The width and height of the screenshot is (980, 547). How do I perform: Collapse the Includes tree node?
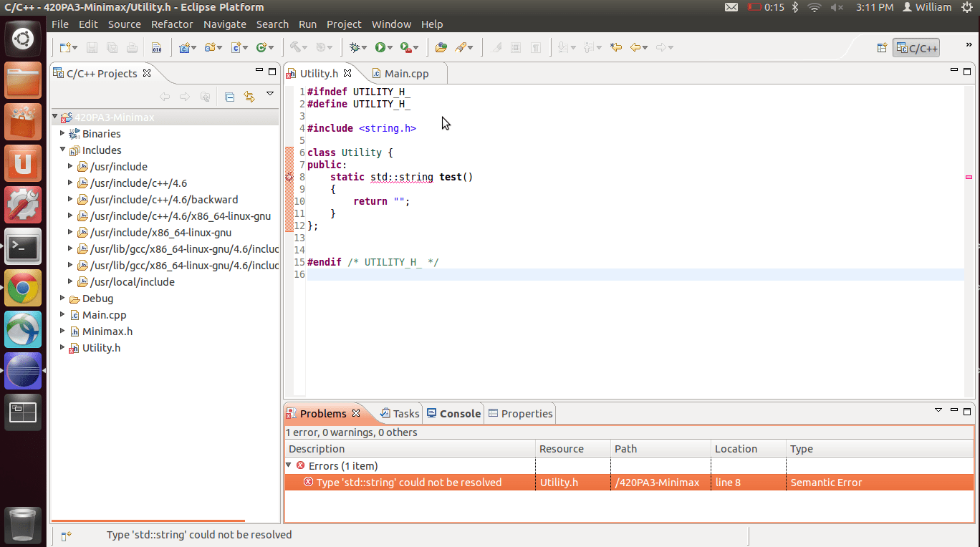(63, 150)
